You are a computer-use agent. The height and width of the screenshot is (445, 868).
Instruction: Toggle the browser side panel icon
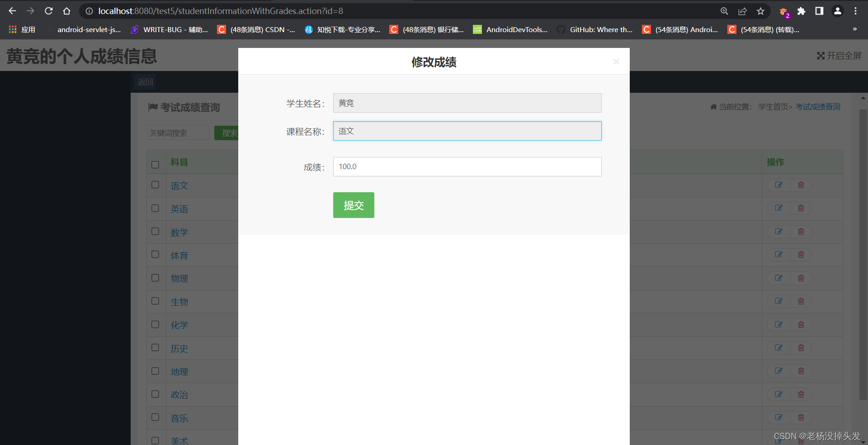(x=819, y=11)
